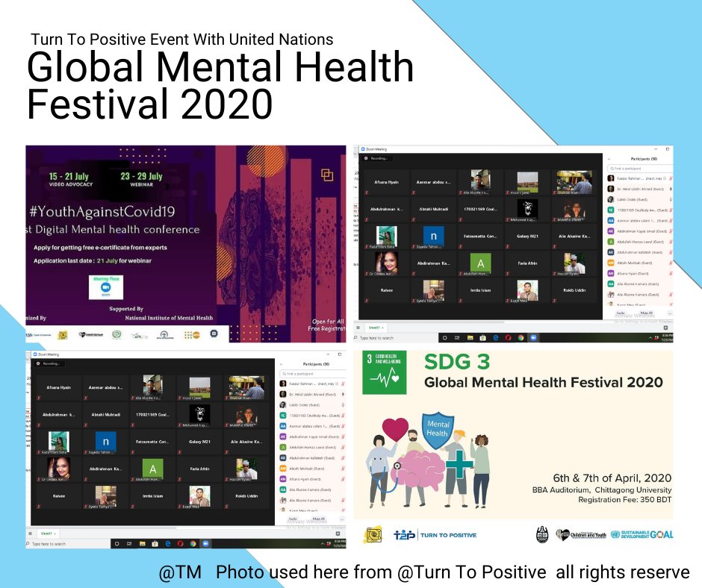Open Chrome from the lower-left screenshot's taskbar
702x588 pixels.
(x=193, y=544)
